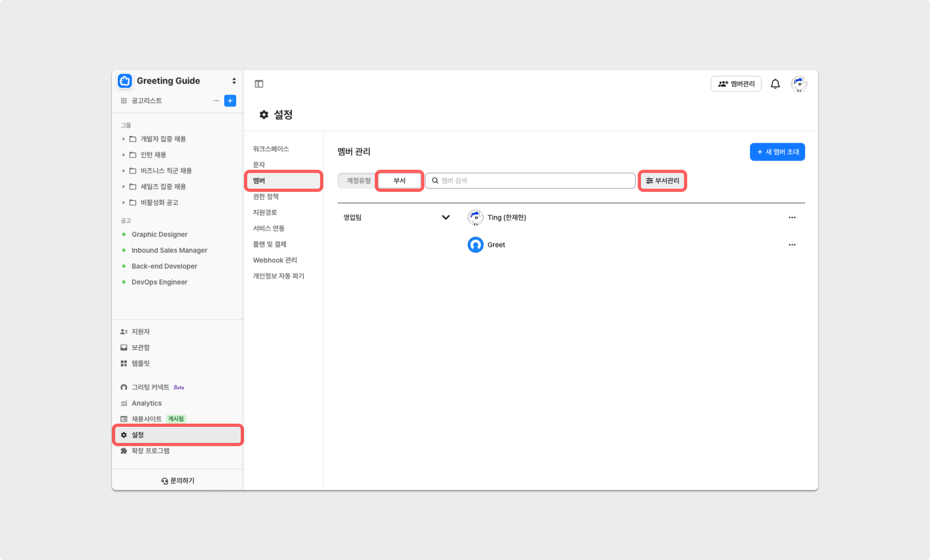Open options menu for Ting (한재현)

(x=792, y=217)
